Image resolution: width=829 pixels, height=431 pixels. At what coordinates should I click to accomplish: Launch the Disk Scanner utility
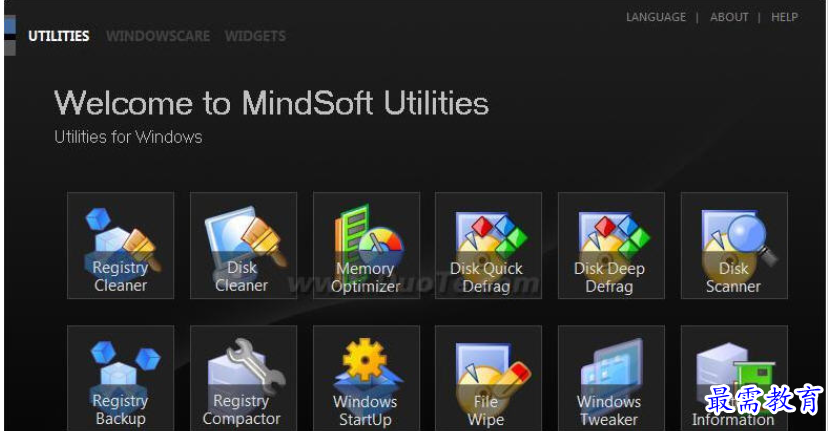734,245
